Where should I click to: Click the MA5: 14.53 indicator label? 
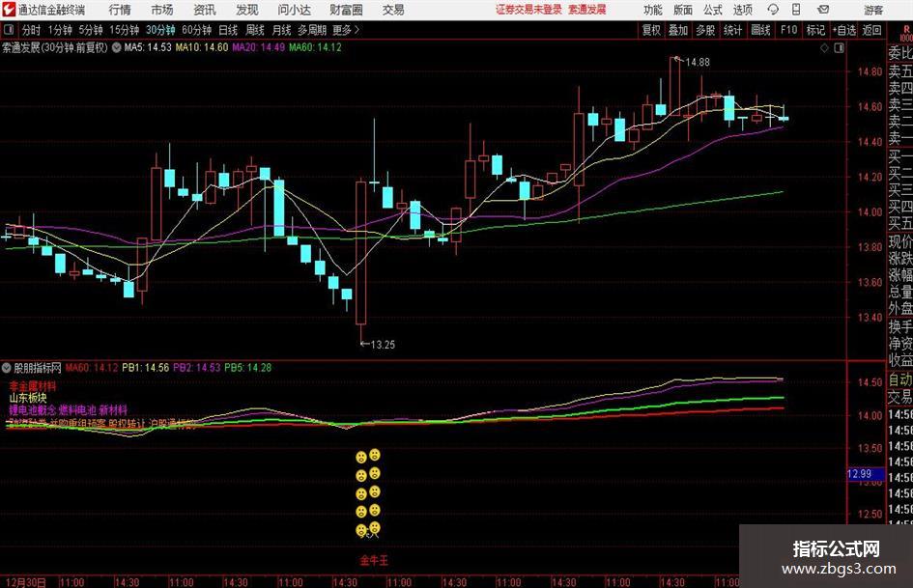coord(147,47)
